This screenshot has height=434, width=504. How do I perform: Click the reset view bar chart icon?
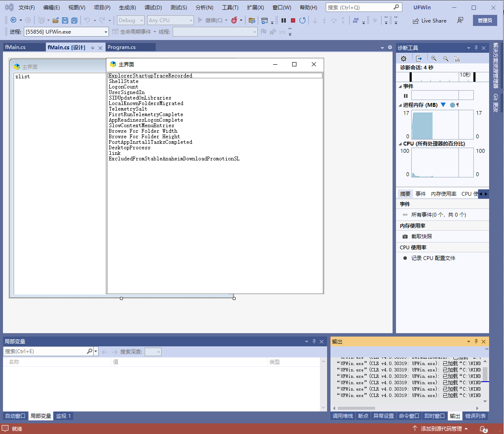click(457, 59)
